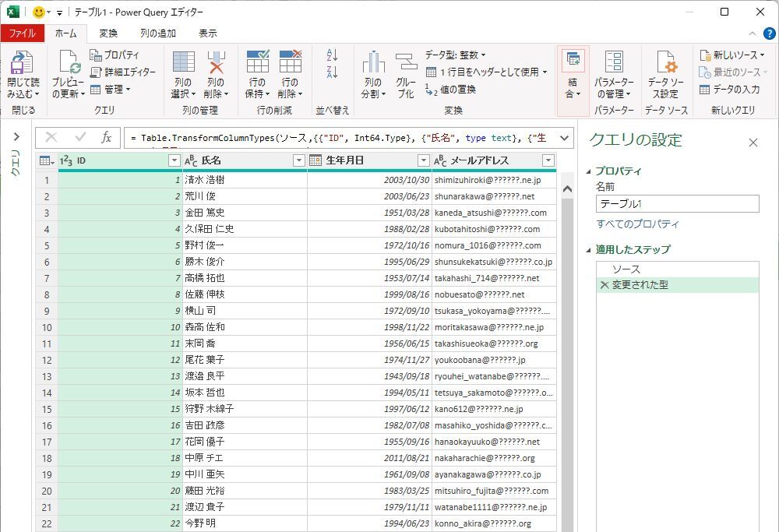The height and width of the screenshot is (532, 779).
Task: Switch to the 変換 tab
Action: [x=108, y=33]
